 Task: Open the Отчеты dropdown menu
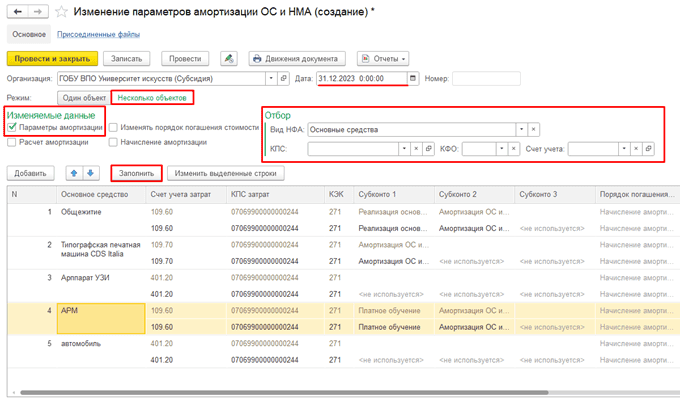(x=383, y=59)
